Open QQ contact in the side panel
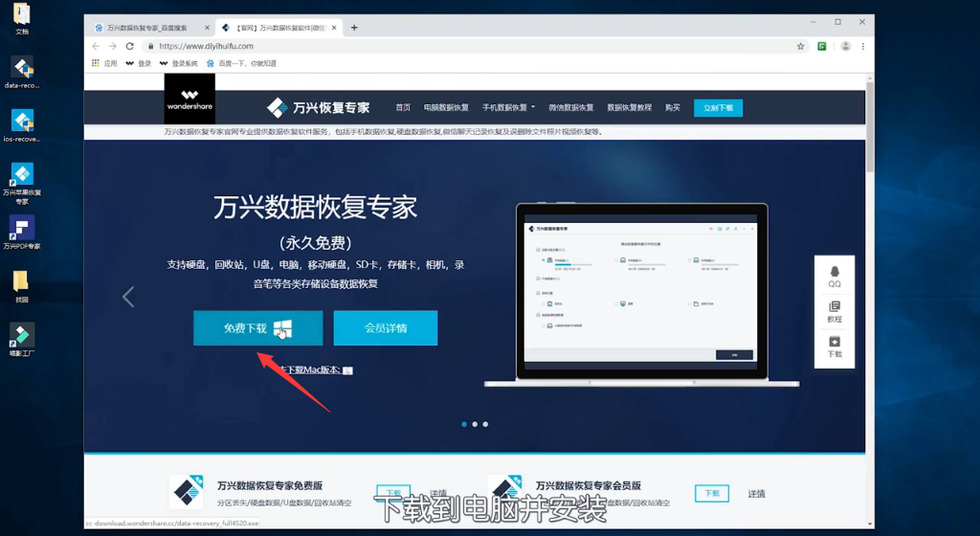 tap(835, 276)
